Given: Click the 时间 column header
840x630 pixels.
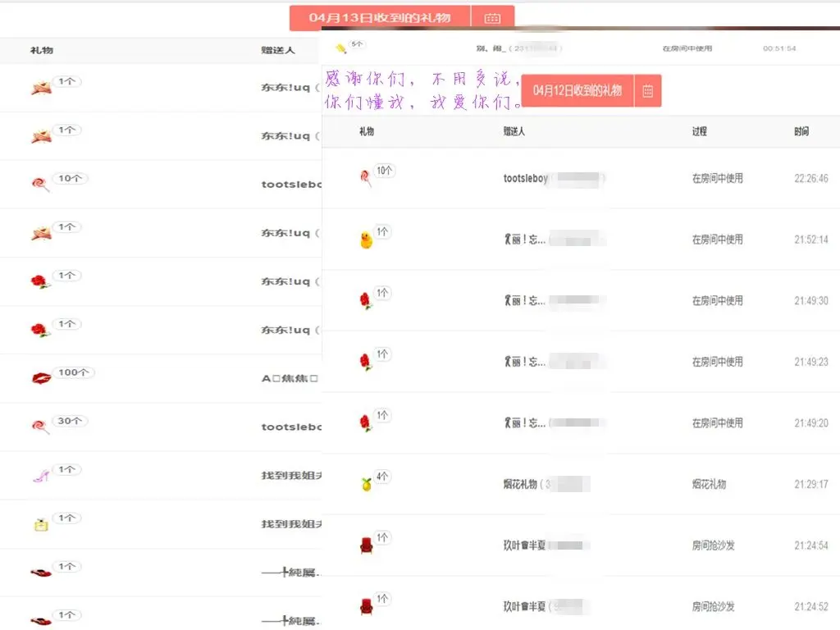Looking at the screenshot, I should pos(801,131).
